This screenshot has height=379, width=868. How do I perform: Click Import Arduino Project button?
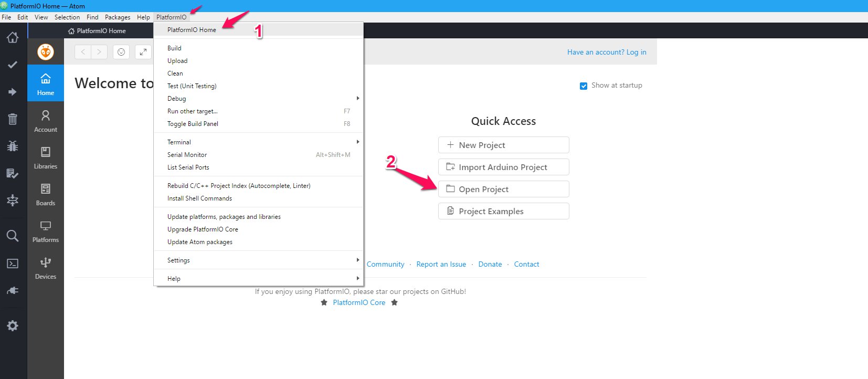504,167
